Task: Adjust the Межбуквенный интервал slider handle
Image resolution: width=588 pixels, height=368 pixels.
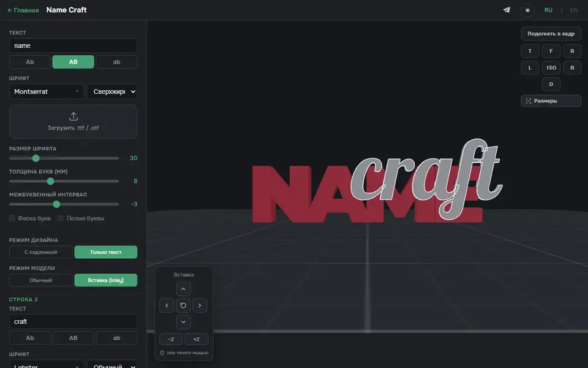Action: click(56, 204)
